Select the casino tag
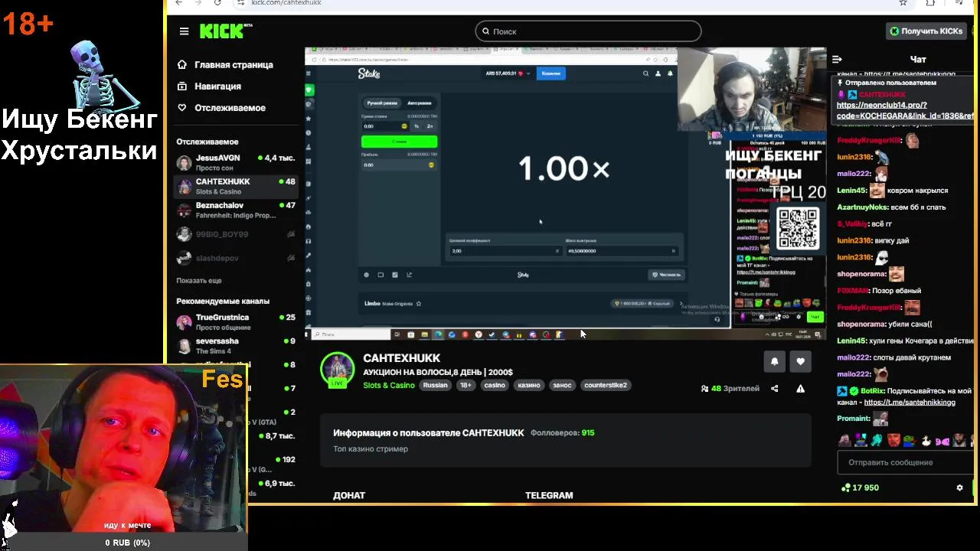Viewport: 980px width, 551px height. [x=495, y=385]
